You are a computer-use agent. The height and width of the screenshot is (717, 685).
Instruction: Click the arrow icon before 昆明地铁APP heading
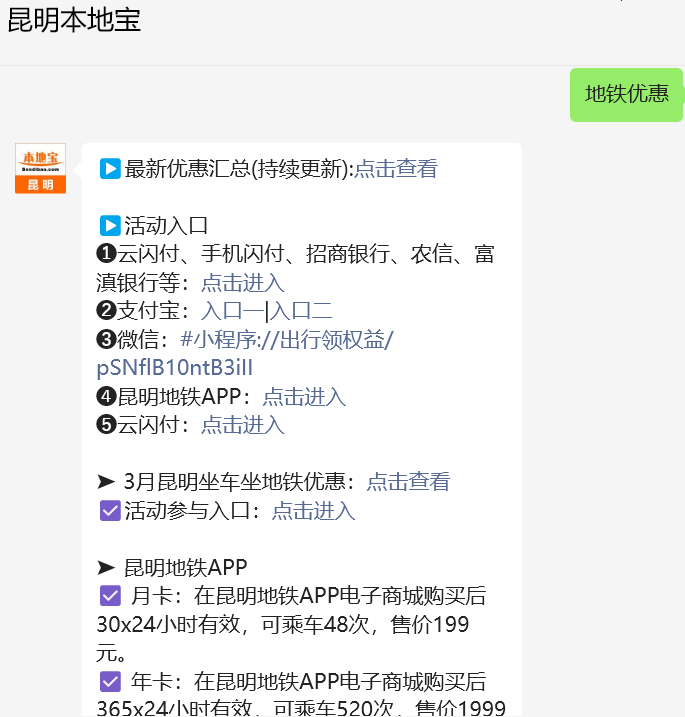(x=106, y=568)
